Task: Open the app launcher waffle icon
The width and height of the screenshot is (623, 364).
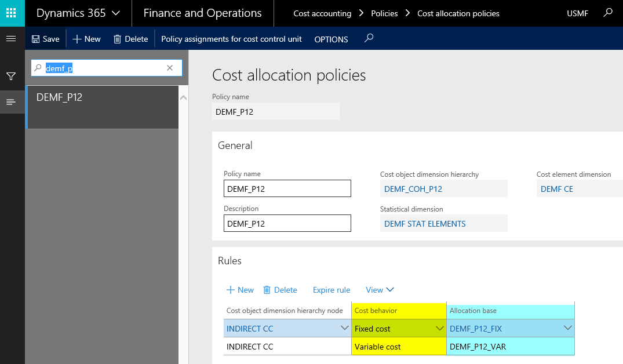Action: point(12,13)
